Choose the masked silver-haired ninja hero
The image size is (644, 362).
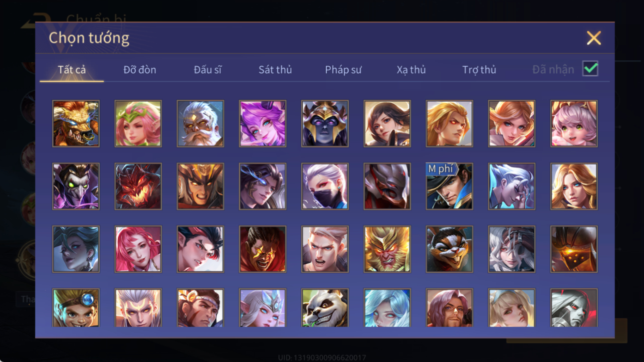[x=325, y=186]
